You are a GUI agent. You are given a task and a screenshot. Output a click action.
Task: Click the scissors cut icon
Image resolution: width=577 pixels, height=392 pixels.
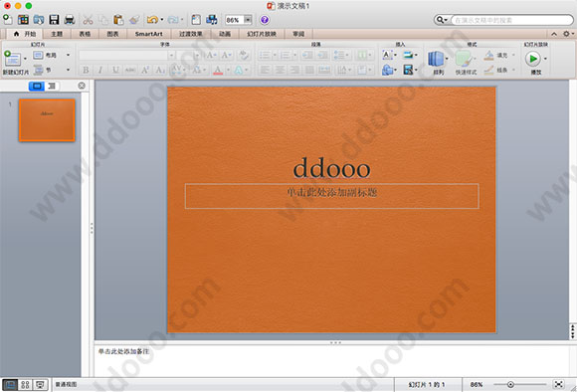[88, 20]
